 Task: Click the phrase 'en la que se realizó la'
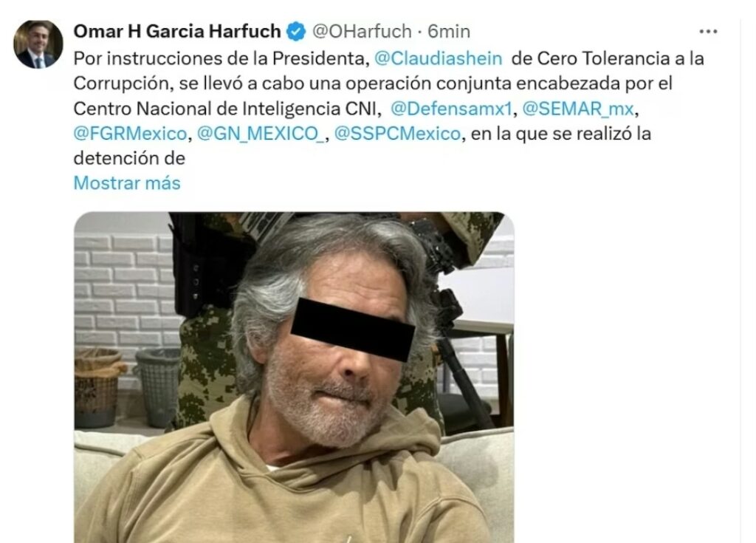pos(561,134)
